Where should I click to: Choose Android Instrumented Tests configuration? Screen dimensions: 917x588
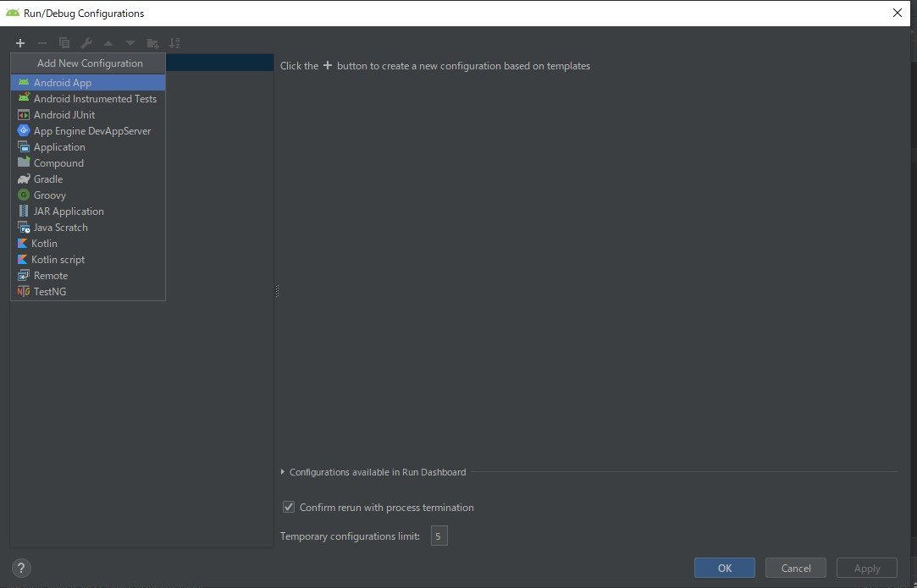pyautogui.click(x=88, y=99)
